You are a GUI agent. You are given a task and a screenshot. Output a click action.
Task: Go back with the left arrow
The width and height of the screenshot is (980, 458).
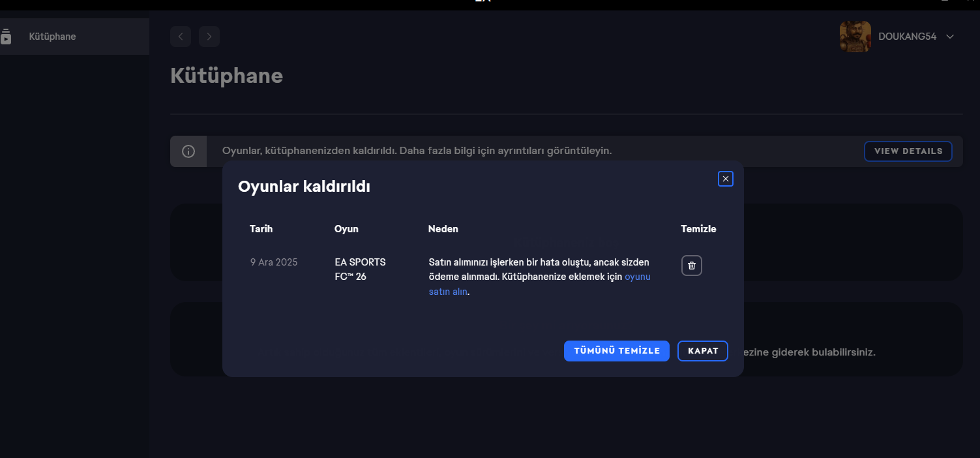click(x=181, y=37)
